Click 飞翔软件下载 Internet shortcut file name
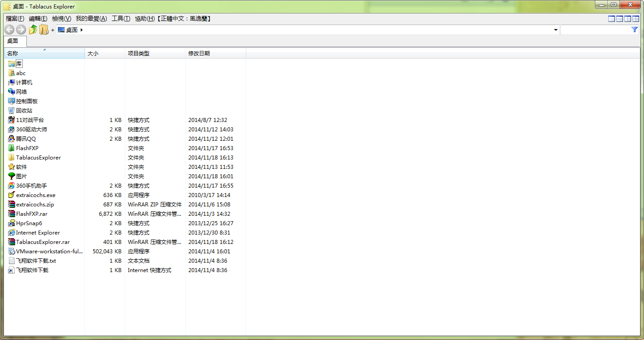The image size is (644, 340). pyautogui.click(x=32, y=270)
